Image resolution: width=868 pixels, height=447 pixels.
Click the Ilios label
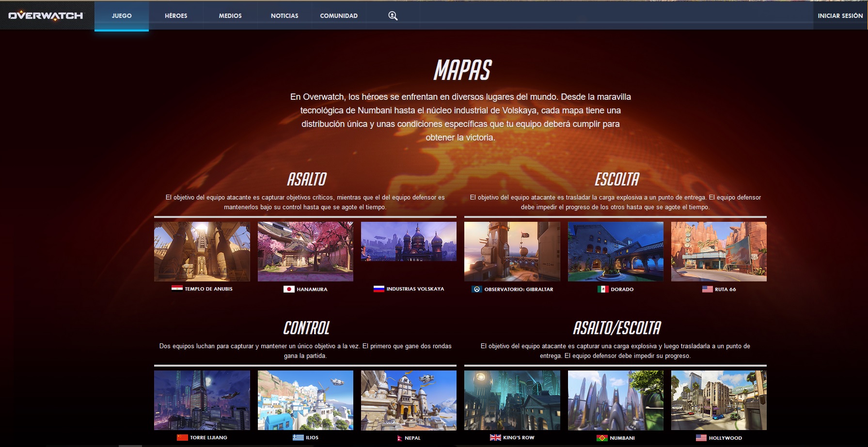tap(312, 437)
